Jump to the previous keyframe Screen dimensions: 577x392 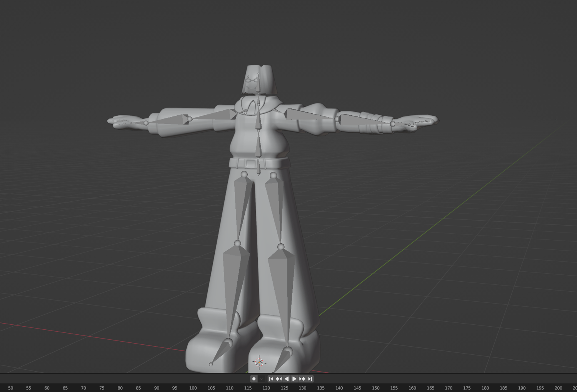pos(278,379)
